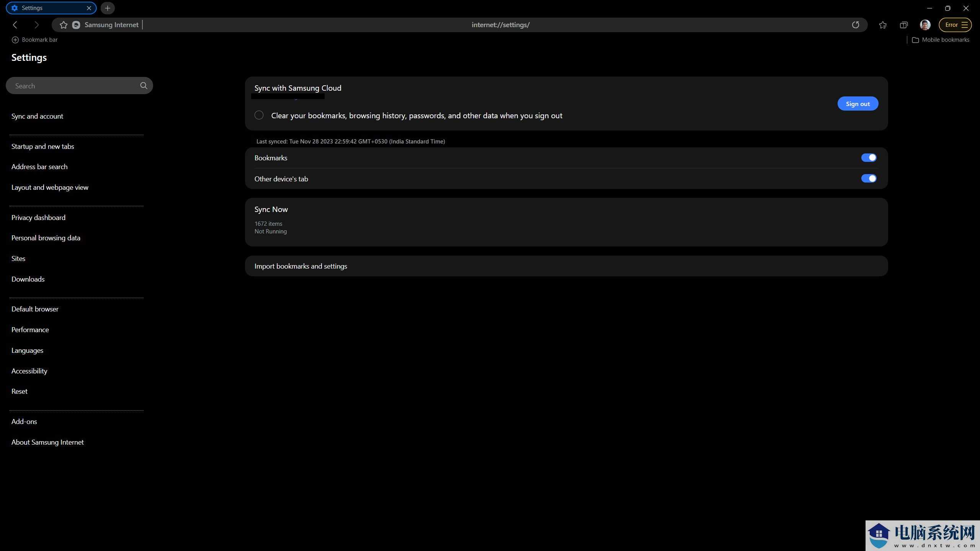Open Startup and new tabs settings
This screenshot has width=980, height=551.
pyautogui.click(x=42, y=147)
